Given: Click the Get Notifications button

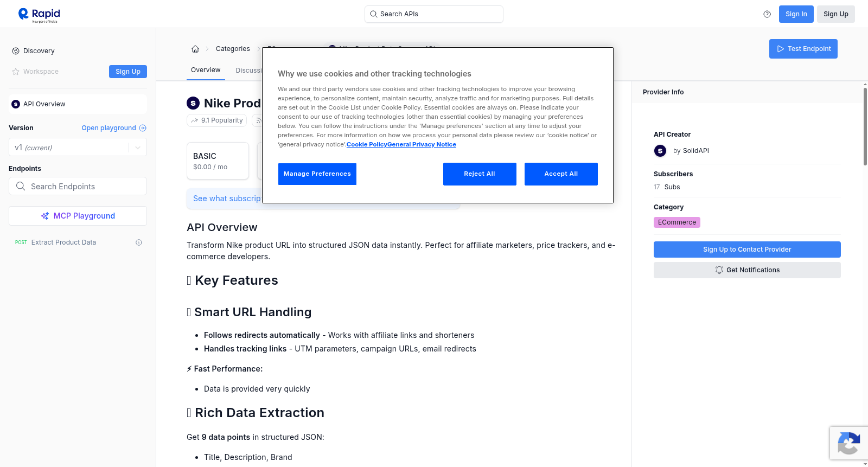Looking at the screenshot, I should (x=747, y=270).
